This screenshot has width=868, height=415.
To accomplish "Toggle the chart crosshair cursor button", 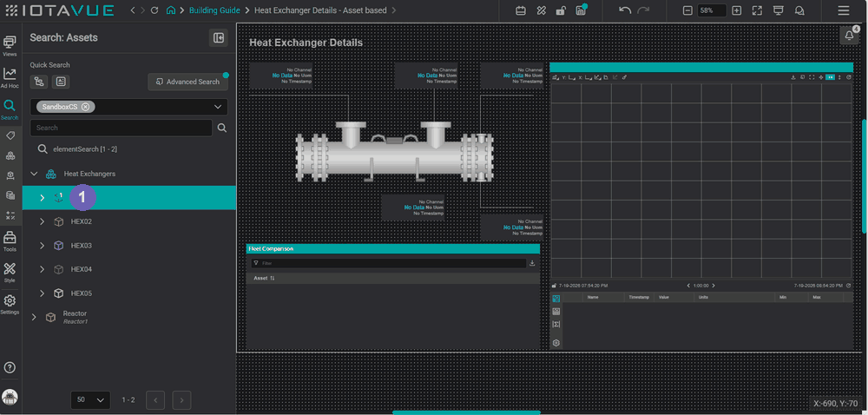I will click(x=821, y=77).
